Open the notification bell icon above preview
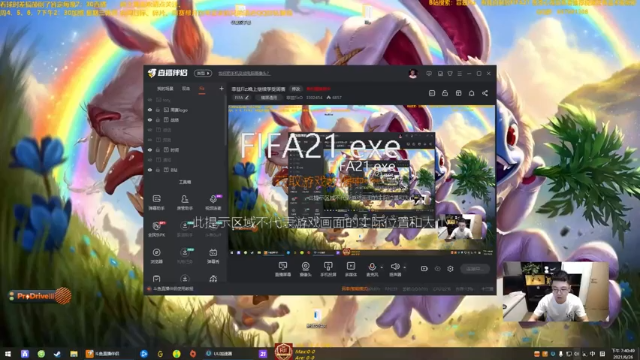The height and width of the screenshot is (360, 640). click(x=471, y=93)
